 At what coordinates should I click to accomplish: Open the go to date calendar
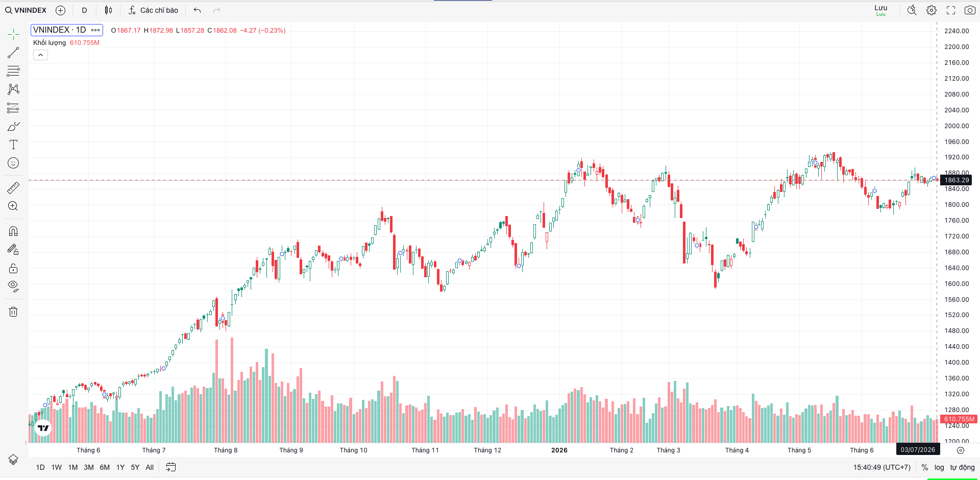[171, 467]
